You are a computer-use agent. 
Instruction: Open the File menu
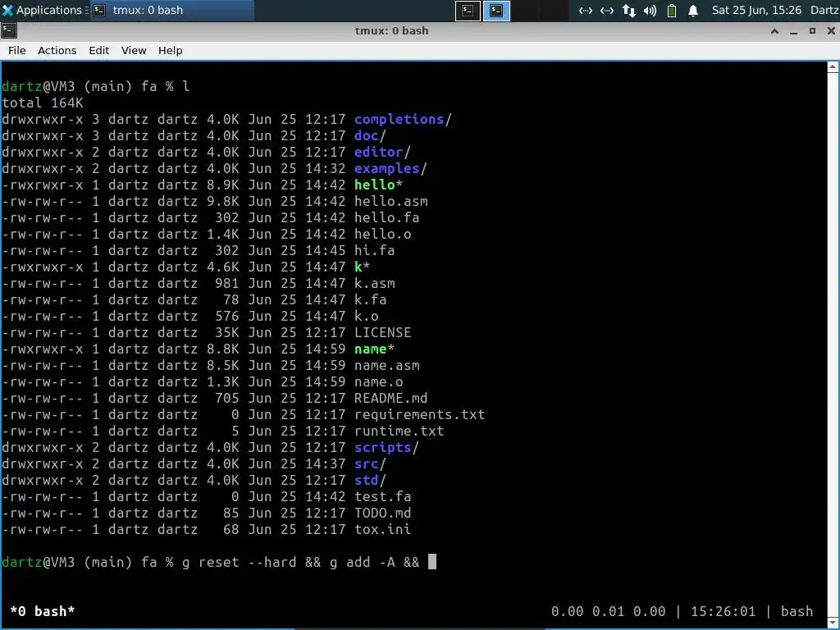point(16,50)
